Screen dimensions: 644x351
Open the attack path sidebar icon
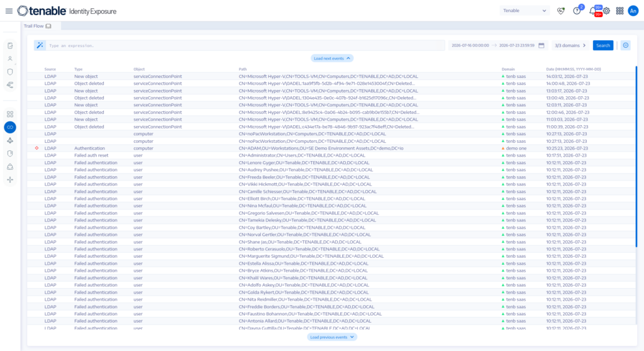coord(10,85)
